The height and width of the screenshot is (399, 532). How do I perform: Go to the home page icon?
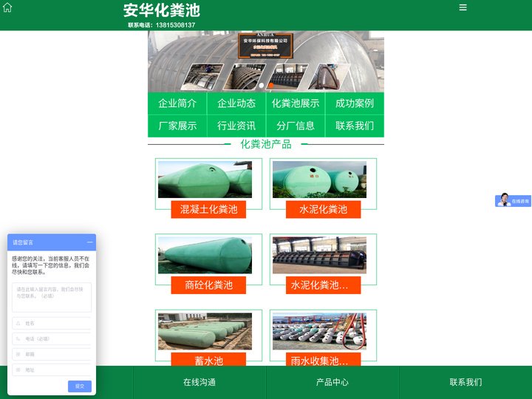click(x=7, y=7)
